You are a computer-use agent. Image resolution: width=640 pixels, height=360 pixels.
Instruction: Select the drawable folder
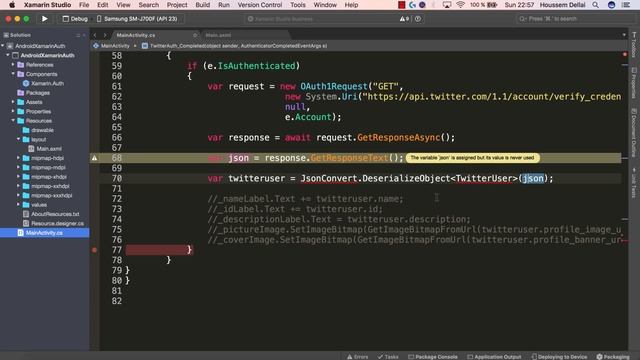coord(38,130)
